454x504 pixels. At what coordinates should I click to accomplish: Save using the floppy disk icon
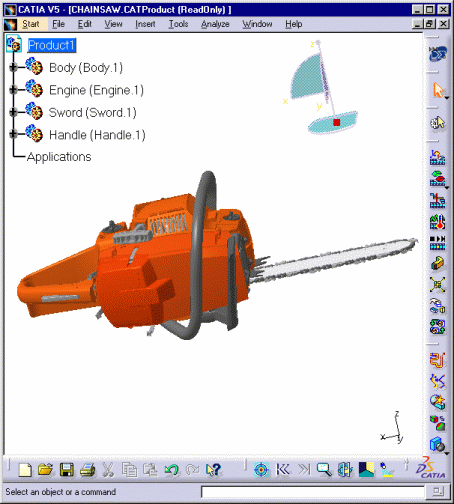click(66, 470)
